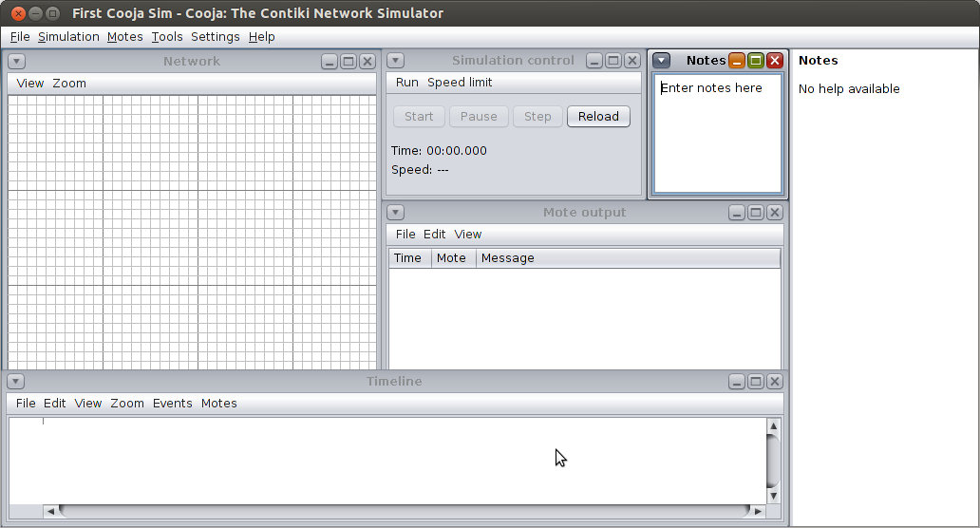The width and height of the screenshot is (980, 528).
Task: Click the Pause simulation button
Action: [x=479, y=116]
